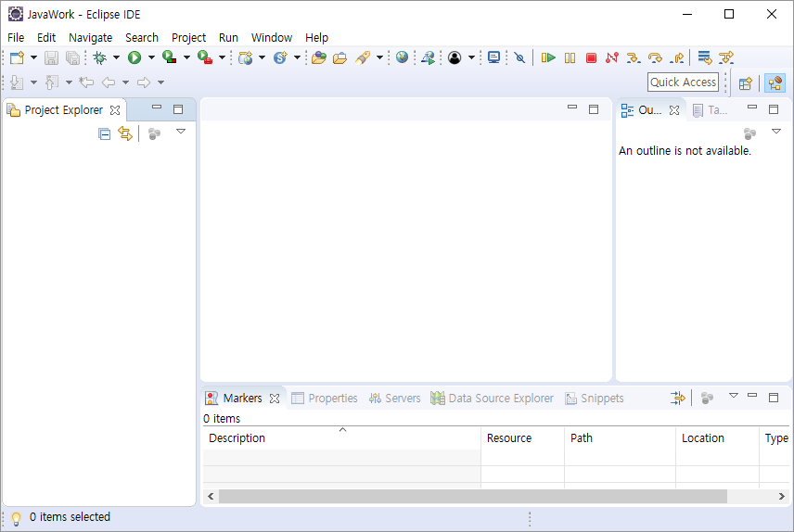Click the Markers horizontal scrollbar right arrow
794x532 pixels.
point(782,496)
